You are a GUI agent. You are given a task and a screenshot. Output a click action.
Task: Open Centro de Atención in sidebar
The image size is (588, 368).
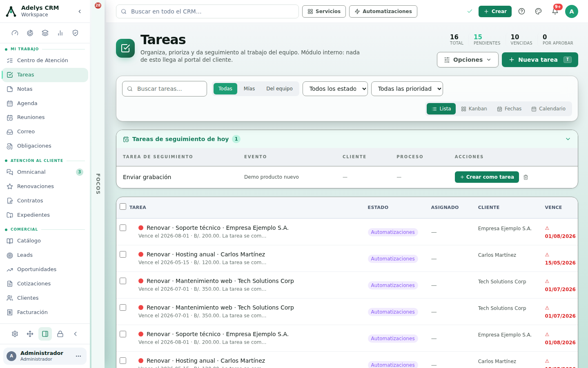(x=45, y=61)
